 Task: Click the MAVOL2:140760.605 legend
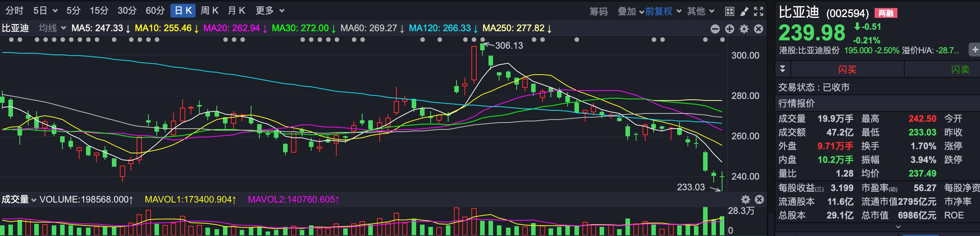click(x=294, y=199)
